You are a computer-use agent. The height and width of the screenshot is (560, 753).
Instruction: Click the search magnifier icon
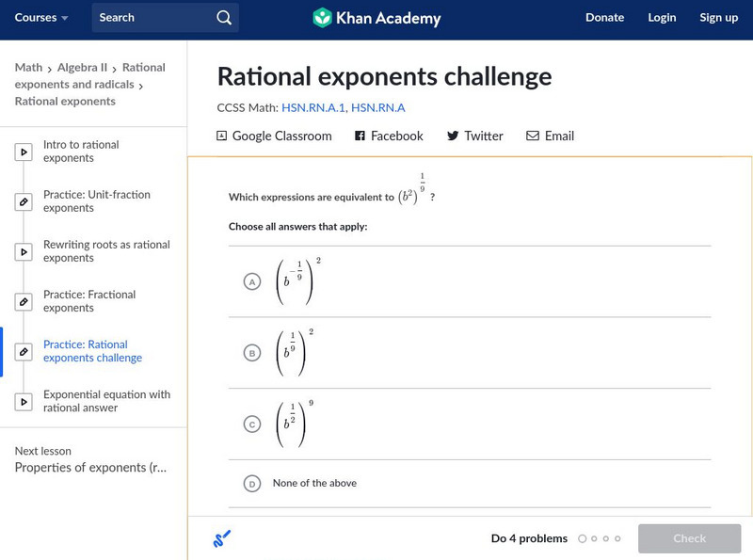pyautogui.click(x=223, y=17)
